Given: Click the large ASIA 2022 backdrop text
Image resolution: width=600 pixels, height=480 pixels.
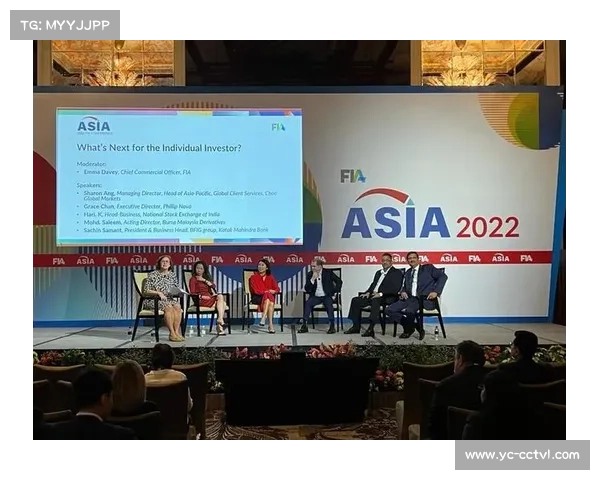Looking at the screenshot, I should click(x=430, y=219).
